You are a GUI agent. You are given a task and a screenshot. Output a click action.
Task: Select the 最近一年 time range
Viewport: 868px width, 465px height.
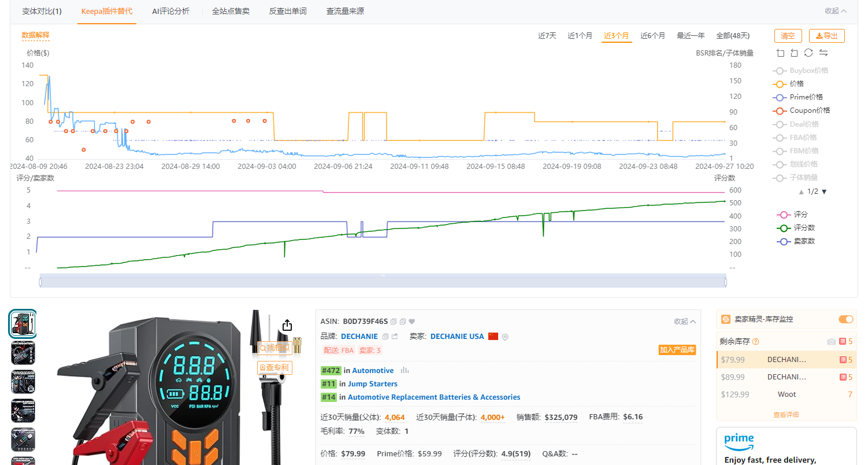(x=691, y=36)
